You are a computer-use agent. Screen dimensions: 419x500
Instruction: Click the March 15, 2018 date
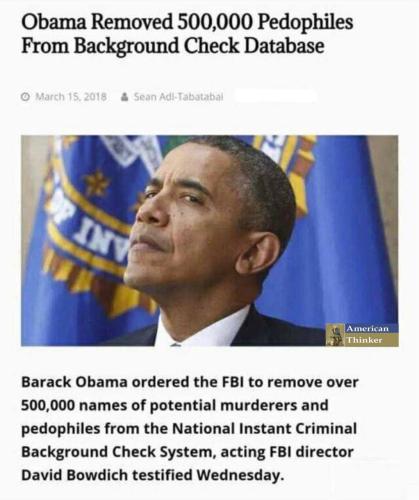[x=71, y=97]
